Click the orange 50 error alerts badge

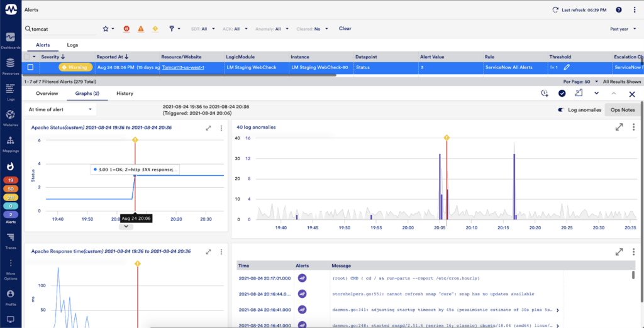(10, 189)
